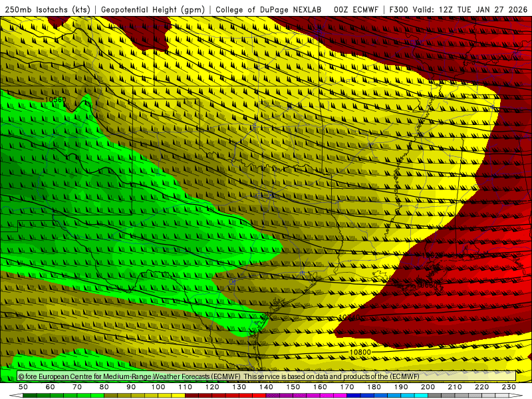This screenshot has width=532, height=399.
Task: Click the 70 knots scale label
Action: 77,387
